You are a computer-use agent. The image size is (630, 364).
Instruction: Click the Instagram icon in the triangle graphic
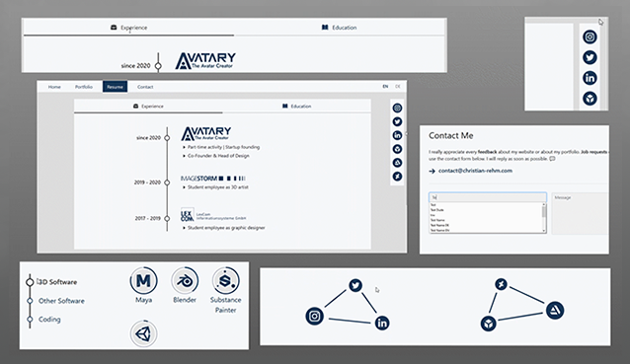[315, 317]
